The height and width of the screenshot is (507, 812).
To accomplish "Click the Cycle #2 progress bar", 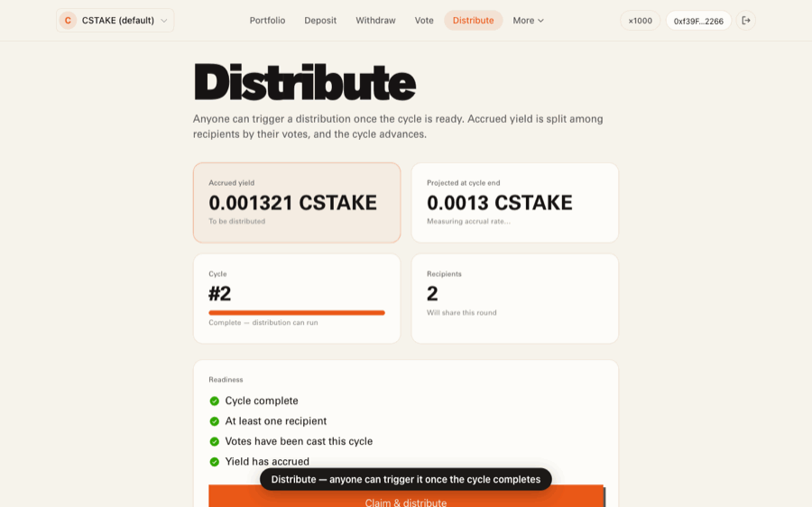I will [x=297, y=313].
